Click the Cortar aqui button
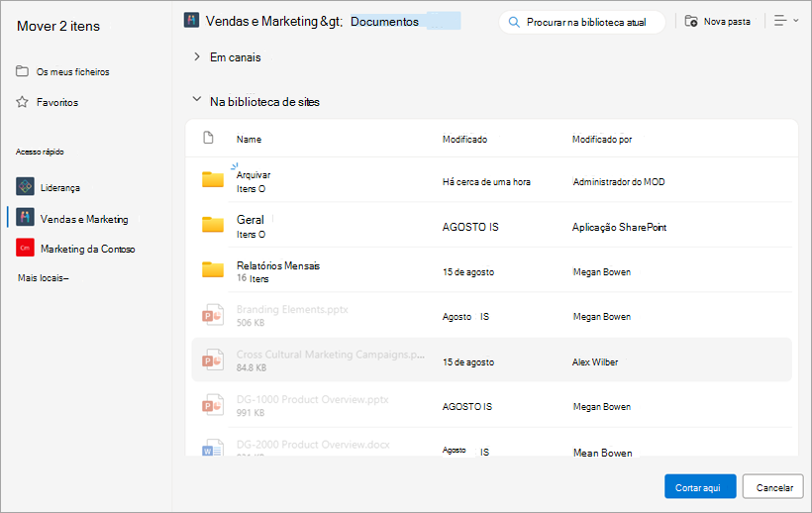This screenshot has width=812, height=513. pos(700,486)
